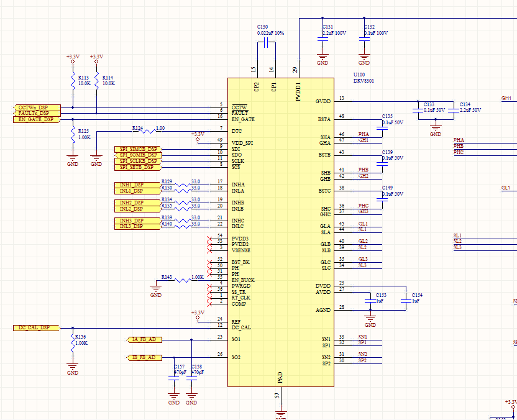
Task: Select resistor R113 symbol
Action: click(x=73, y=81)
